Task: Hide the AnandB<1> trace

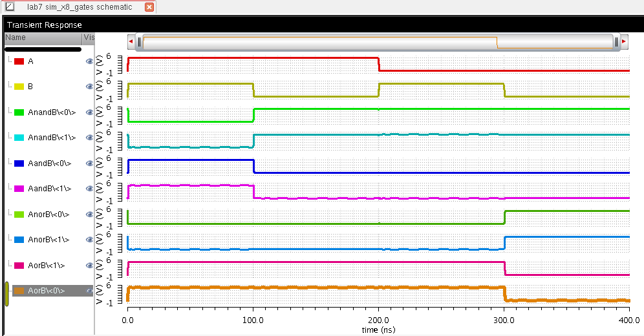Action: coord(89,138)
